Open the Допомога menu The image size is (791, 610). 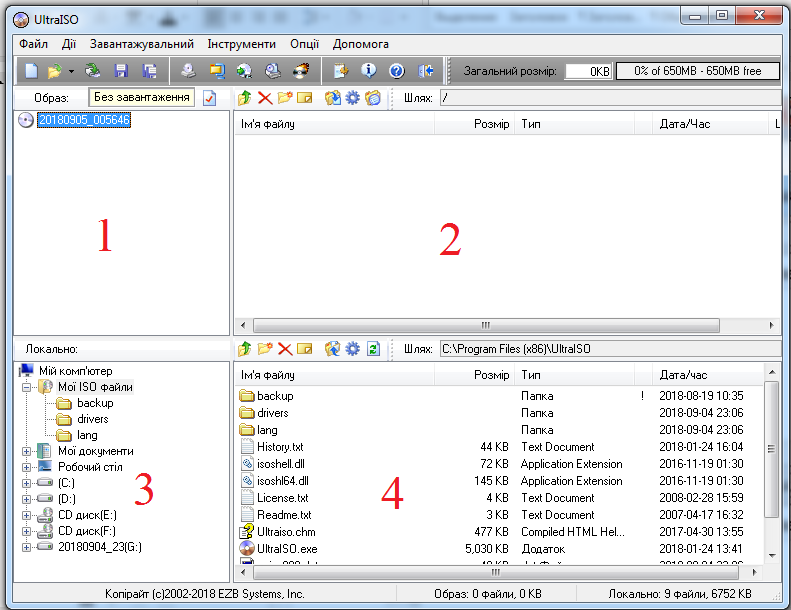pyautogui.click(x=360, y=44)
